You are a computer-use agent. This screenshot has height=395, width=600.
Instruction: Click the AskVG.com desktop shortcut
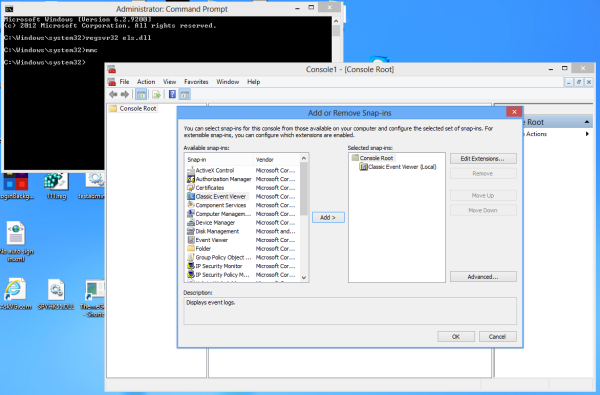[x=15, y=294]
